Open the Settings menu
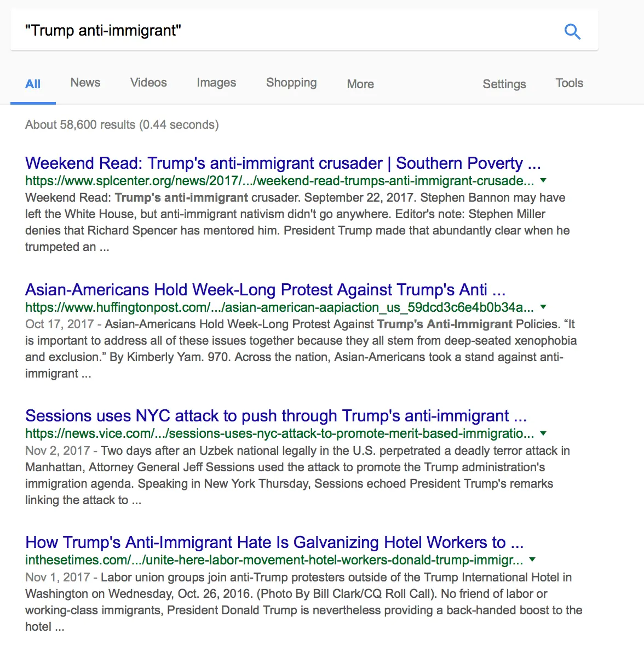Screen dimensions: 644x651 pos(504,84)
